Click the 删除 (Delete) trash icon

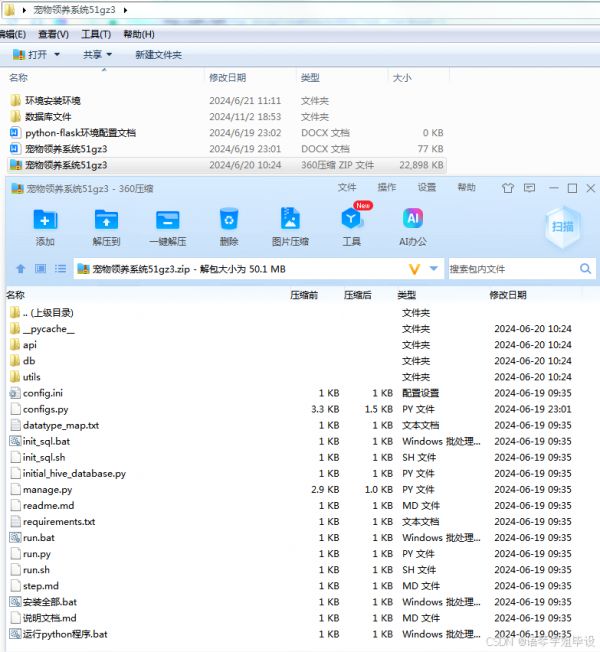pyautogui.click(x=229, y=219)
